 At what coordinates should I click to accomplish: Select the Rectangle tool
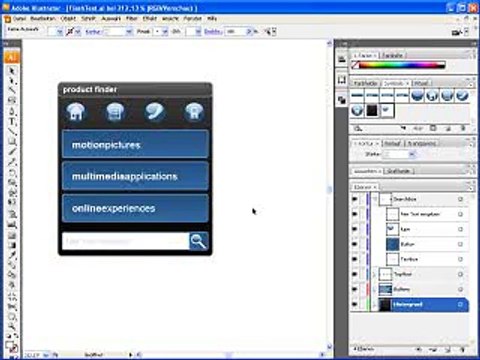tap(12, 141)
